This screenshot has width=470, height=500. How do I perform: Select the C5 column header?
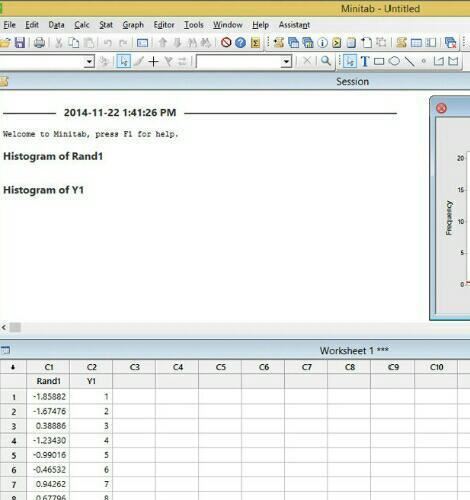pos(220,367)
